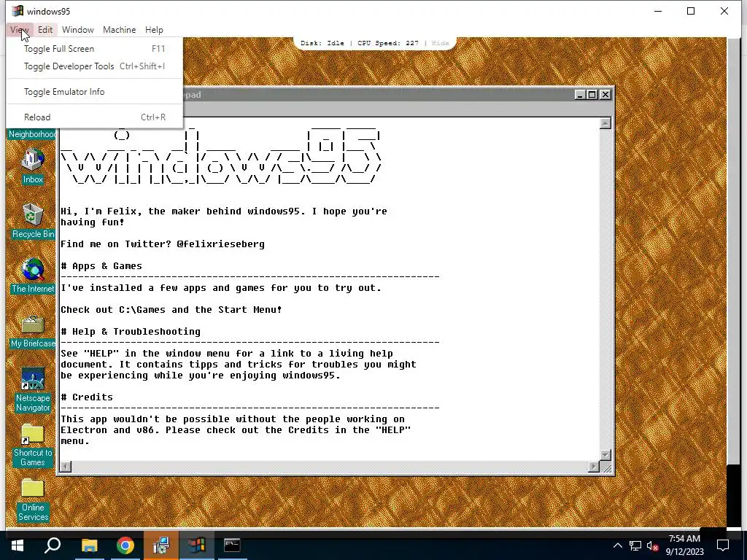747x560 pixels.
Task: Open the View menu
Action: [20, 29]
